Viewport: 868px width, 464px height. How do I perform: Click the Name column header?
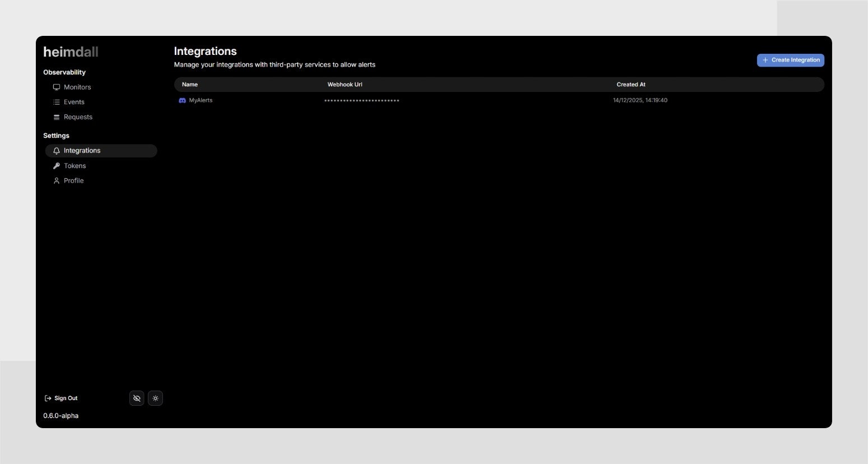click(189, 84)
